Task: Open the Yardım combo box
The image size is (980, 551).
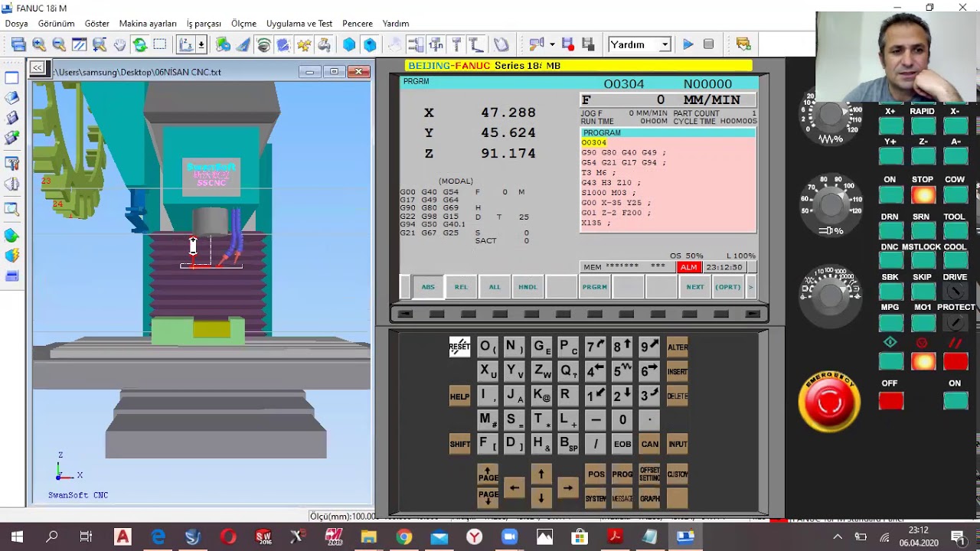Action: point(639,44)
